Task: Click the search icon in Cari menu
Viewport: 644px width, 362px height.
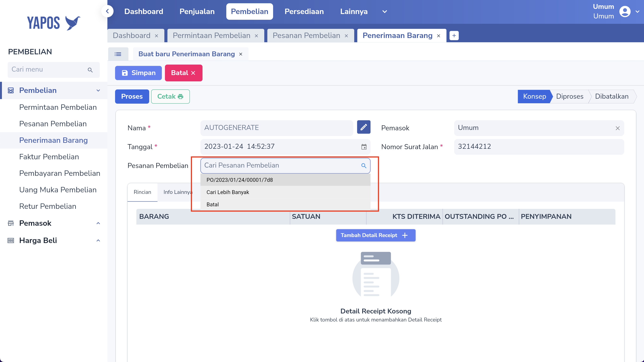Action: [90, 70]
